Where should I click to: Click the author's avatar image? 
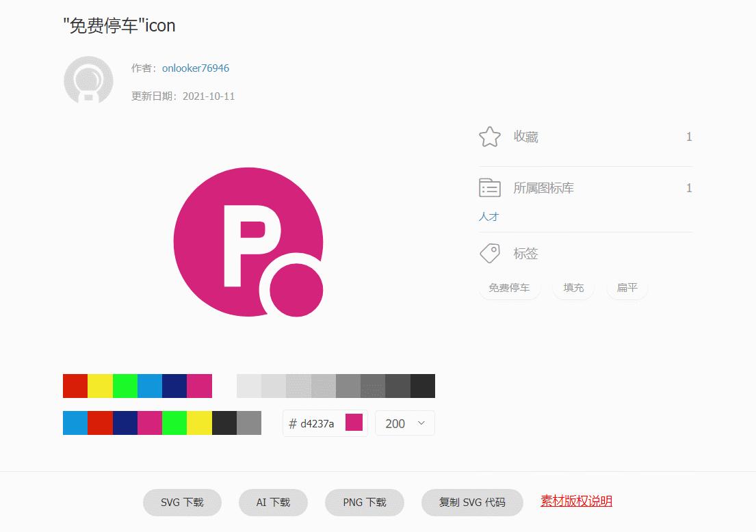[x=88, y=80]
